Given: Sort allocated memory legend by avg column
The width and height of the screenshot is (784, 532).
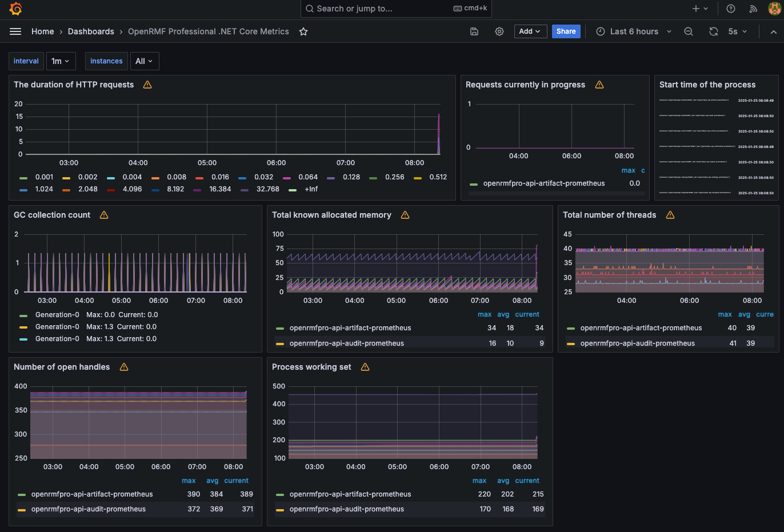Looking at the screenshot, I should pyautogui.click(x=503, y=314).
